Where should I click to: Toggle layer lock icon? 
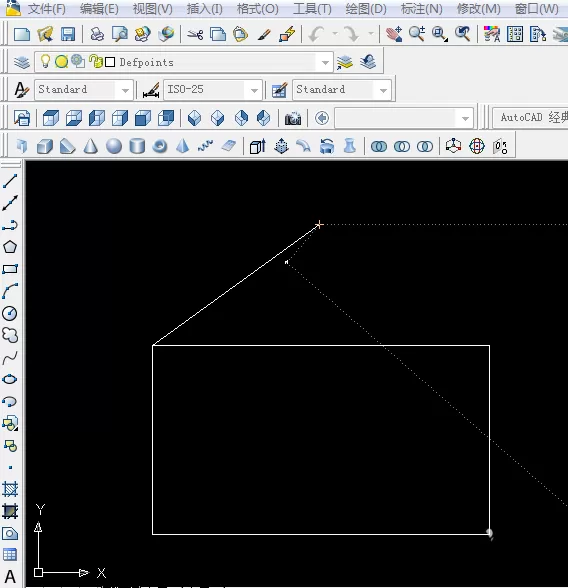[x=96, y=62]
